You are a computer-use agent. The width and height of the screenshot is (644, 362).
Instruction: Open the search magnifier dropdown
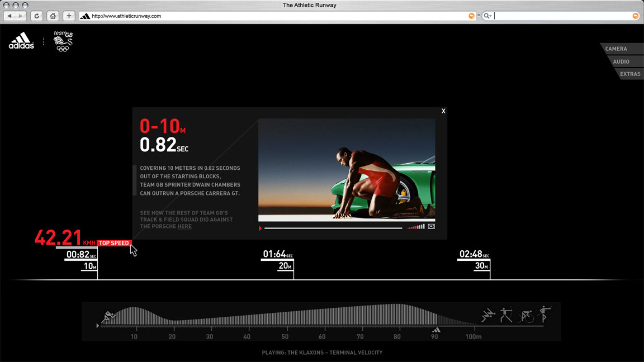coord(487,16)
